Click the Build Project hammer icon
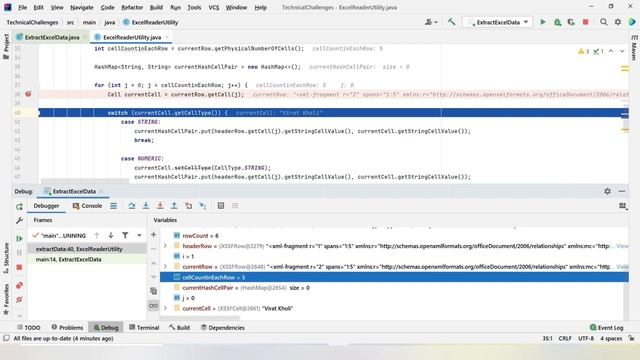 coord(451,22)
